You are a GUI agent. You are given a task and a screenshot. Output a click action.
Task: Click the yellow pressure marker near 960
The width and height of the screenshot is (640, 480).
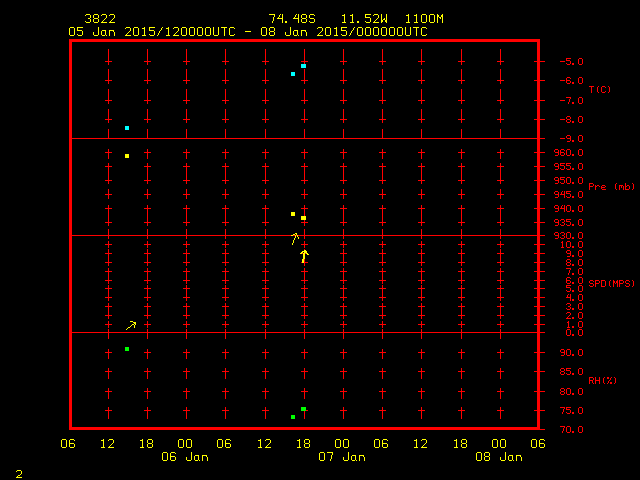pyautogui.click(x=127, y=156)
